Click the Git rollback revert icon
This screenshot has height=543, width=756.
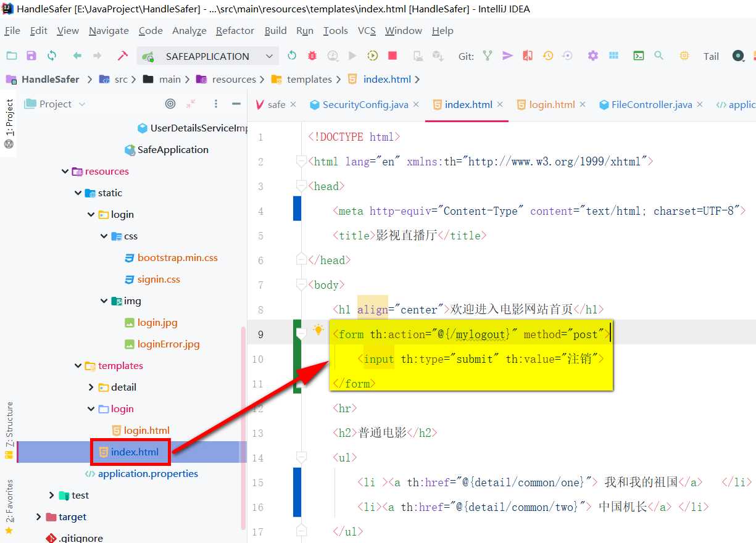click(x=568, y=56)
